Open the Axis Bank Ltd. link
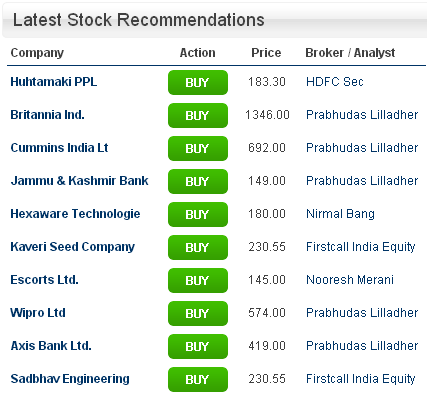This screenshot has height=397, width=427. [51, 346]
